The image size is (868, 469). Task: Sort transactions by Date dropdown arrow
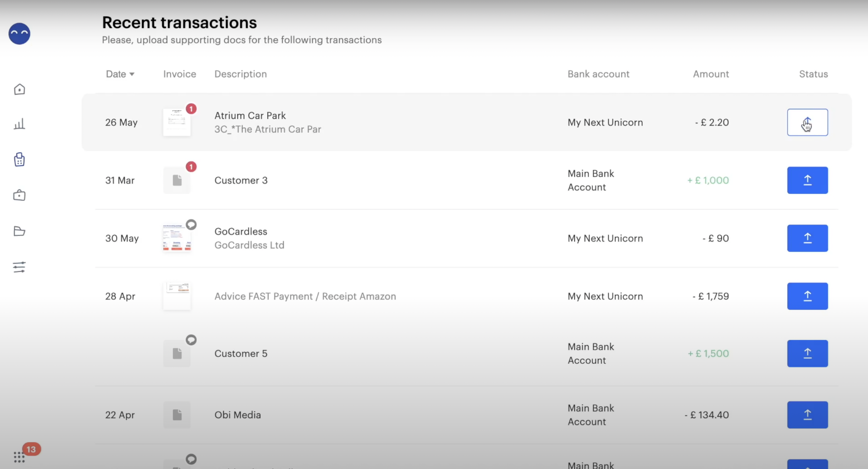click(x=132, y=74)
